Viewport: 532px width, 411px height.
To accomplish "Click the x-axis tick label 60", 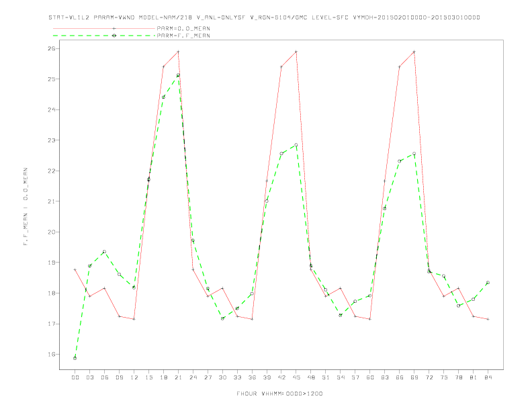I will 370,377.
